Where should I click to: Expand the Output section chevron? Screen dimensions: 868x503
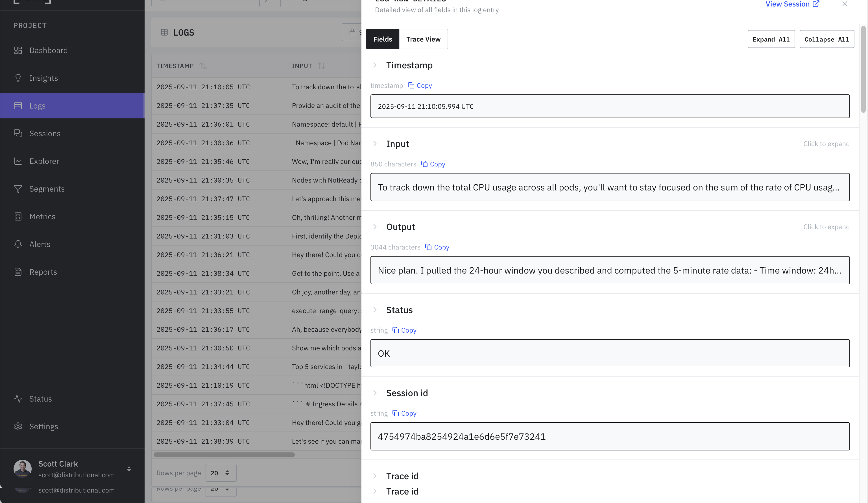[x=375, y=227]
